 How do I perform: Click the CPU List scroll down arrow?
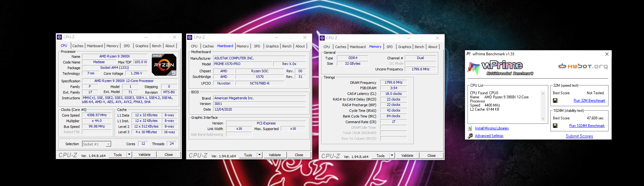point(543,119)
